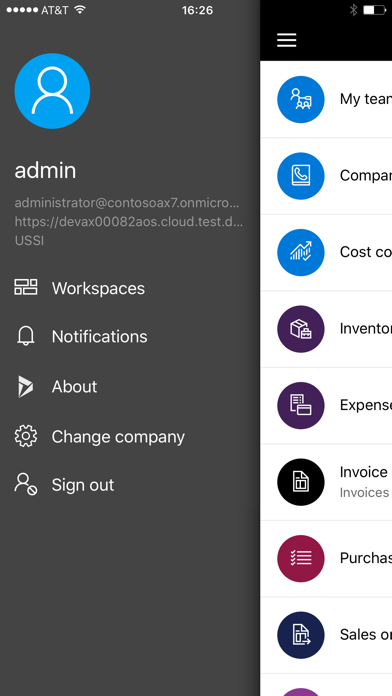The height and width of the screenshot is (696, 392).
Task: Tap the Dynamics logo beside About
Action: [x=25, y=386]
